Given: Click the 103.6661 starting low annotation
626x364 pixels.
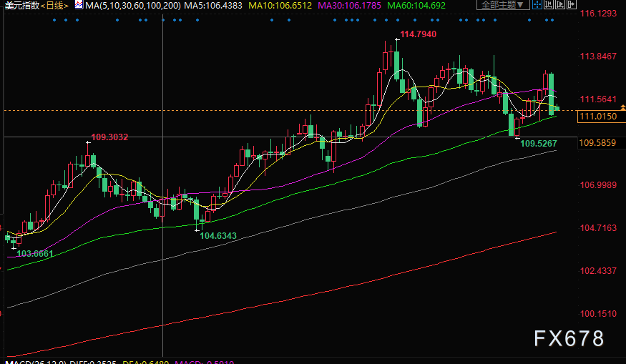Looking at the screenshot, I should (35, 254).
